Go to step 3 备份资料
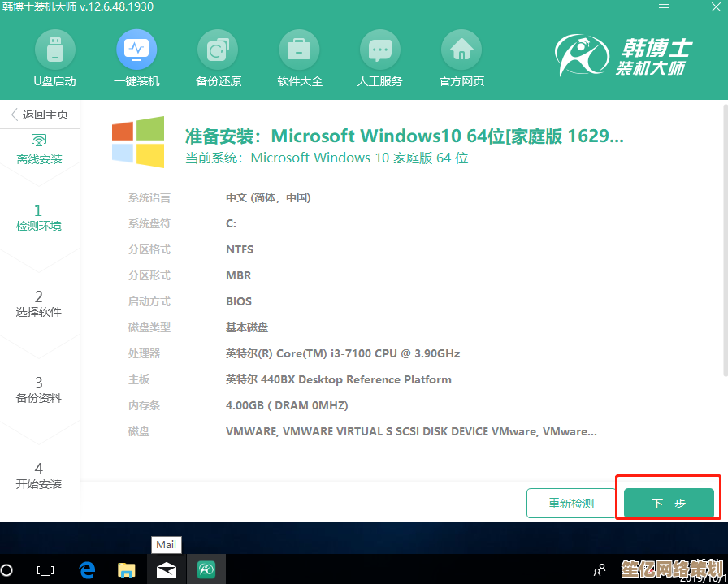Image resolution: width=728 pixels, height=584 pixels. point(39,390)
